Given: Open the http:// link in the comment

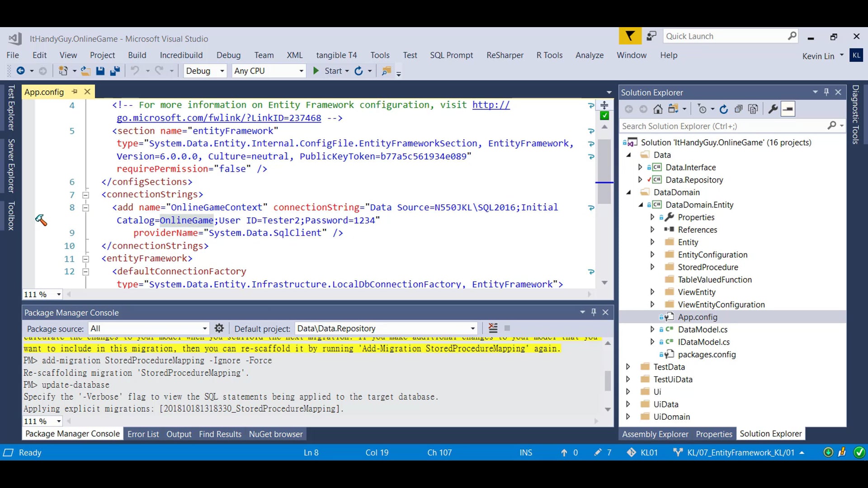Looking at the screenshot, I should [491, 105].
